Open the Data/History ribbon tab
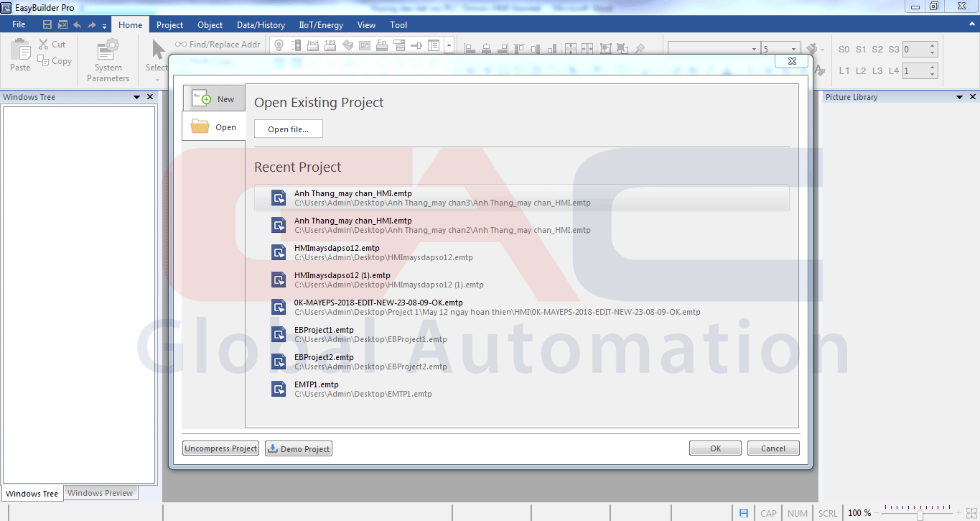 (261, 25)
